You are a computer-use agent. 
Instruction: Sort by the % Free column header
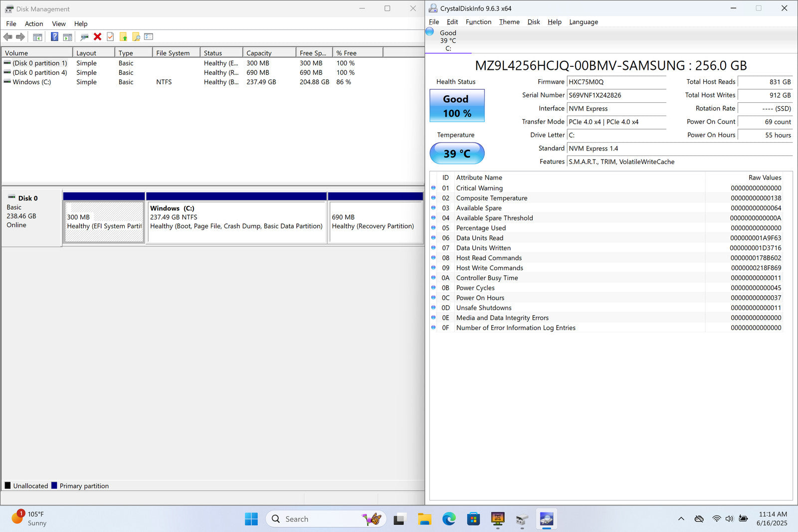click(x=358, y=53)
